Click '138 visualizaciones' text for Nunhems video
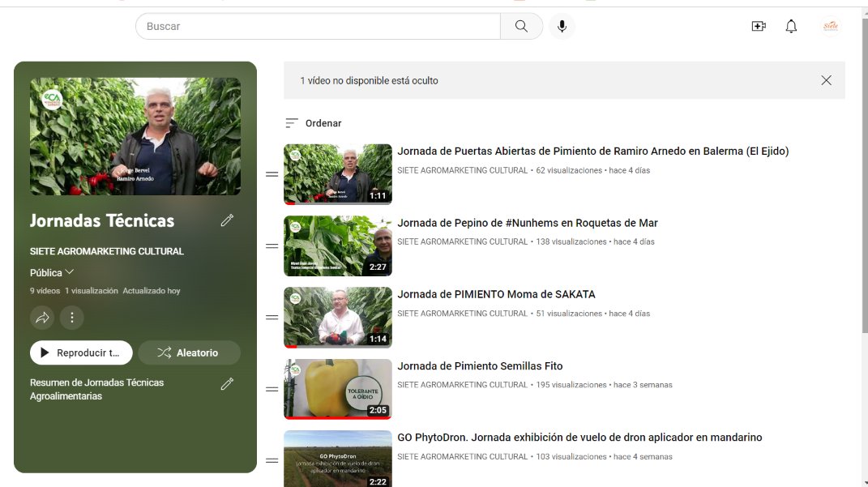 point(571,241)
